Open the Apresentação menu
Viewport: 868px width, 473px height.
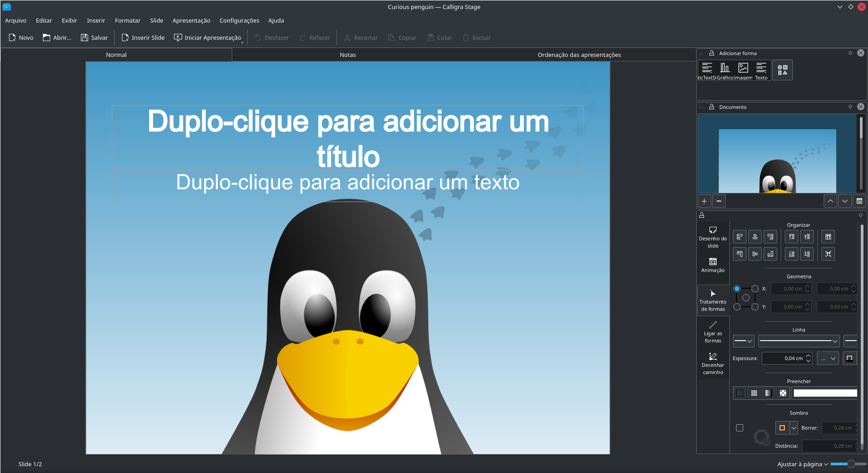[x=191, y=20]
